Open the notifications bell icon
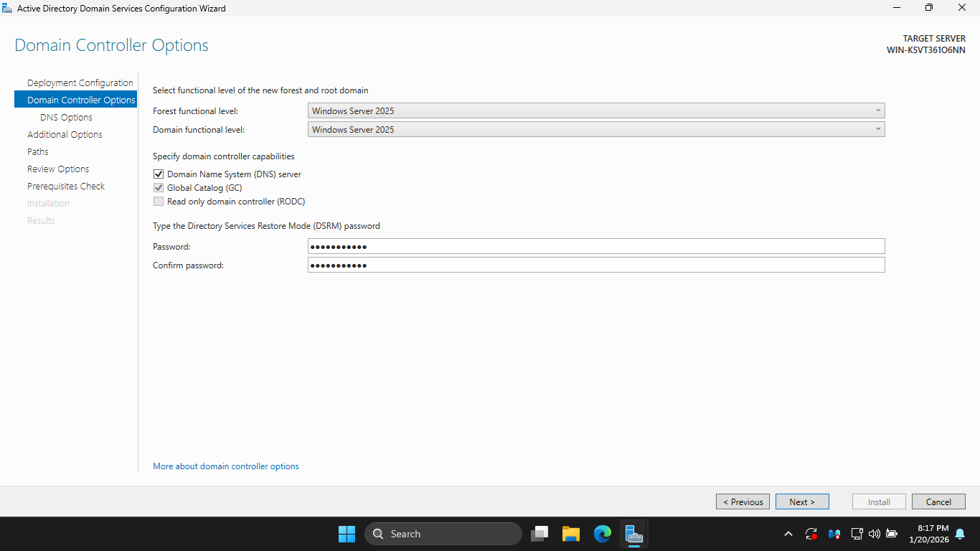The image size is (980, 551). (x=960, y=534)
